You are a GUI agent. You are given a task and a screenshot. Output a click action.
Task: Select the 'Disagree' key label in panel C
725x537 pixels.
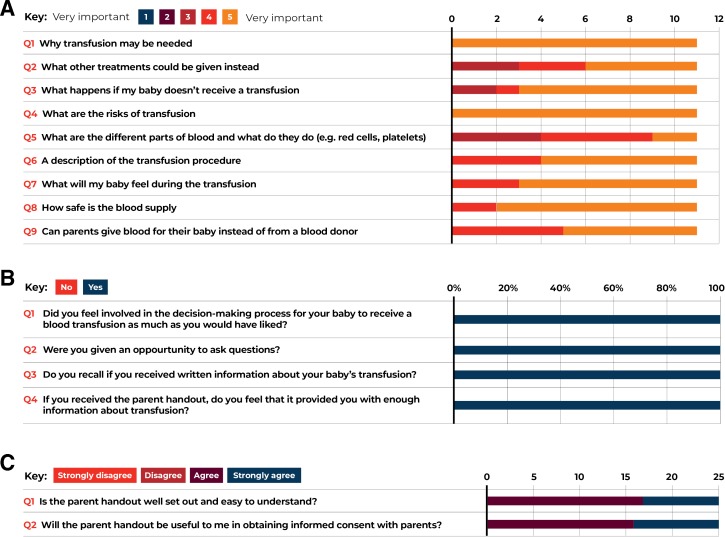(163, 475)
